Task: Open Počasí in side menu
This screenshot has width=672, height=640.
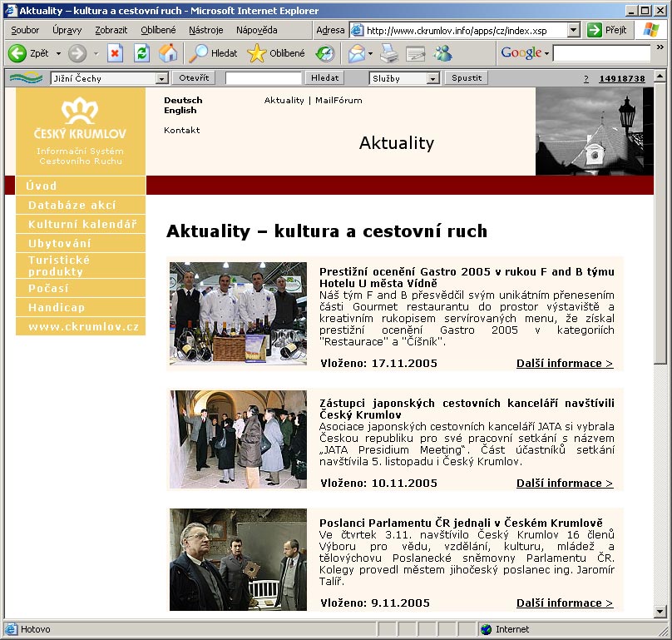Action: (x=81, y=288)
